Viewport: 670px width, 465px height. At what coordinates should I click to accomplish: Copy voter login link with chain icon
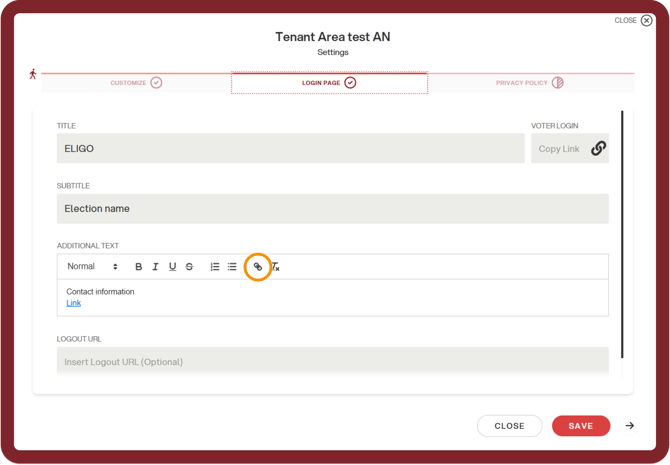click(598, 148)
